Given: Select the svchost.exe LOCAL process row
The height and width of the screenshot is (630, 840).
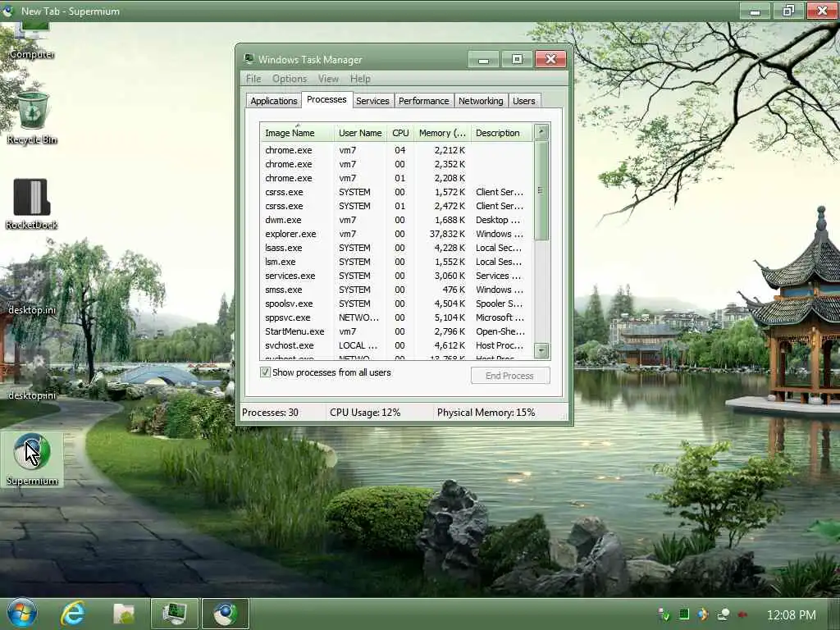Looking at the screenshot, I should point(396,345).
